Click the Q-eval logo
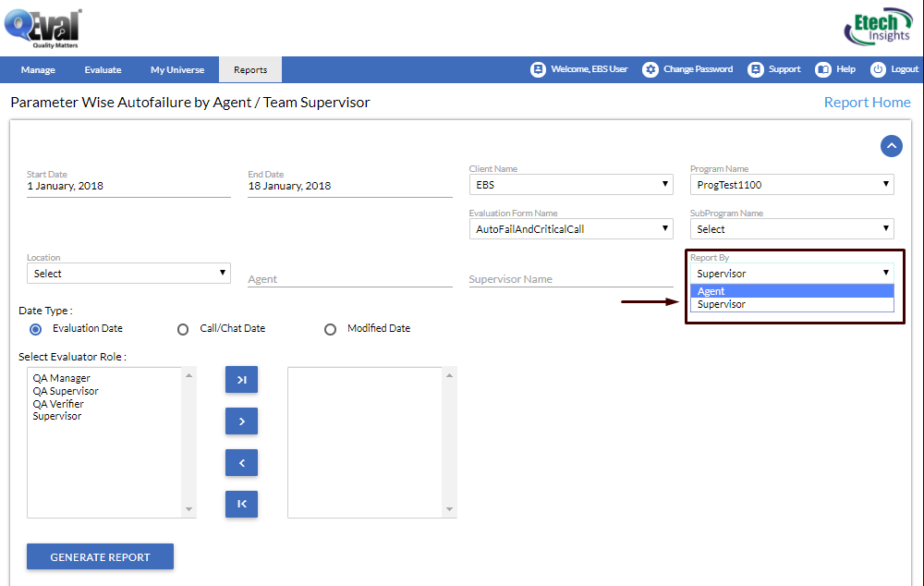This screenshot has width=924, height=586. click(x=43, y=28)
